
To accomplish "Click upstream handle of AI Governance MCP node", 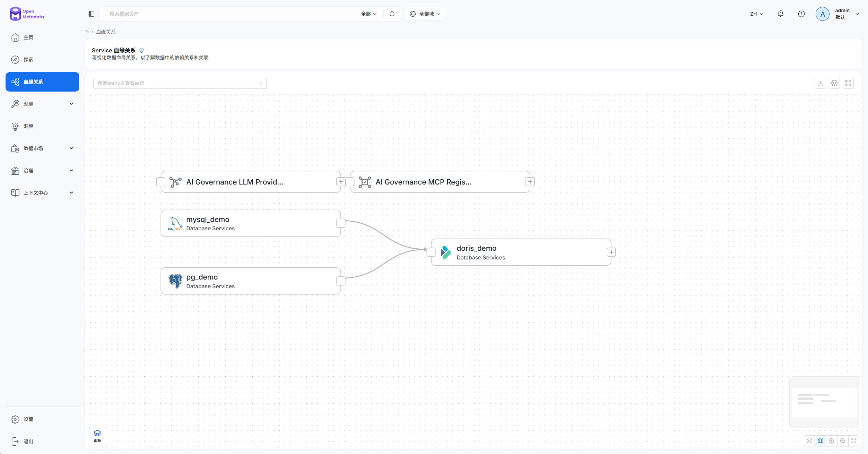I will [x=350, y=182].
